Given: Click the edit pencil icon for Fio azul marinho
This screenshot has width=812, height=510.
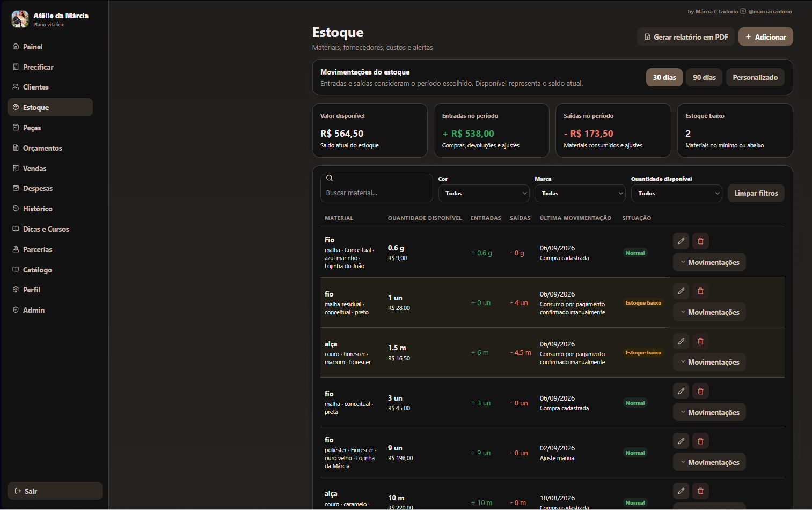Looking at the screenshot, I should coord(681,241).
